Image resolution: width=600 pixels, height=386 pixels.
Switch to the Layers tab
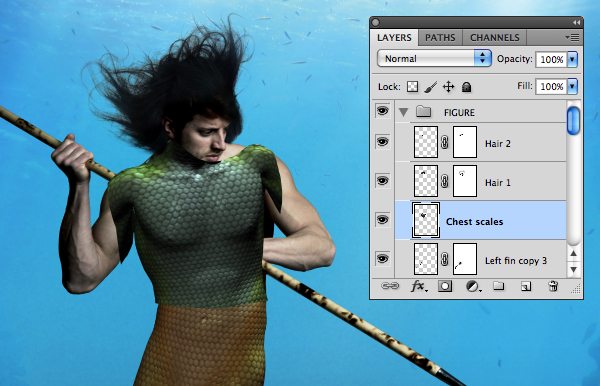[394, 37]
